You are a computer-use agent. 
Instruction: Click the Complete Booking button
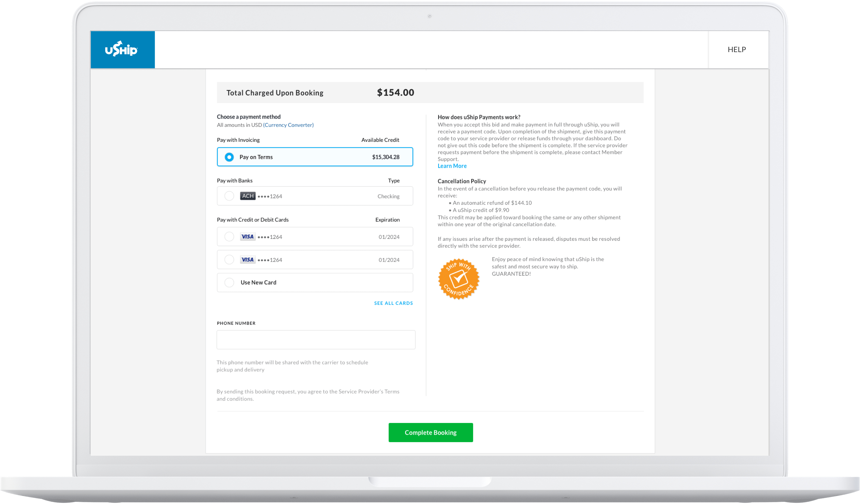431,432
